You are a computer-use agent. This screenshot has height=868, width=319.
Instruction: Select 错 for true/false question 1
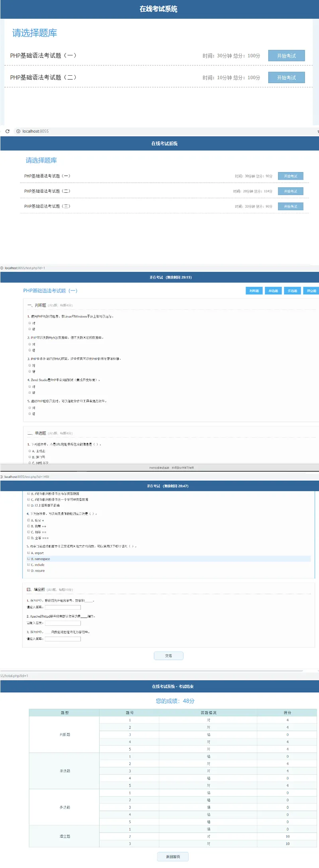pos(30,329)
